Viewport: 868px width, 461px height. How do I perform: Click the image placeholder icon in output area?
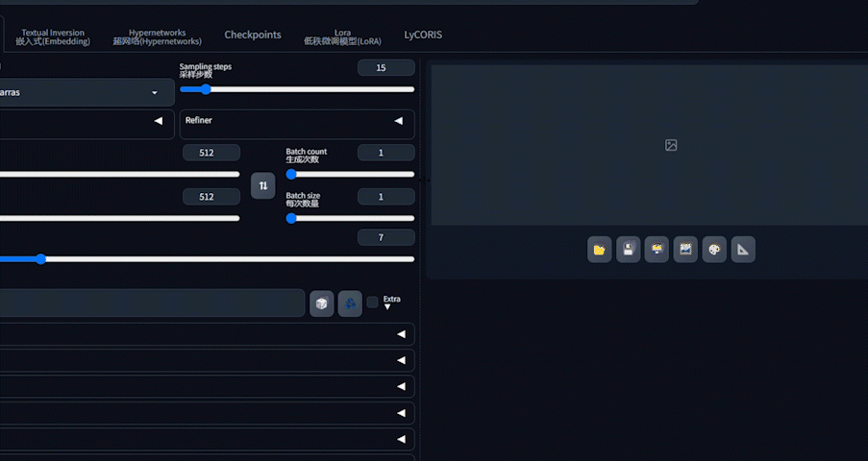click(x=671, y=145)
